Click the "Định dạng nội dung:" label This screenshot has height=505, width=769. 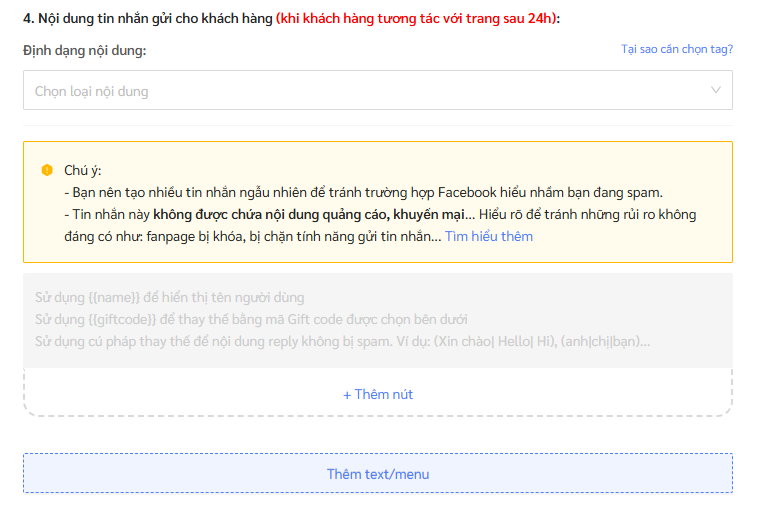91,50
